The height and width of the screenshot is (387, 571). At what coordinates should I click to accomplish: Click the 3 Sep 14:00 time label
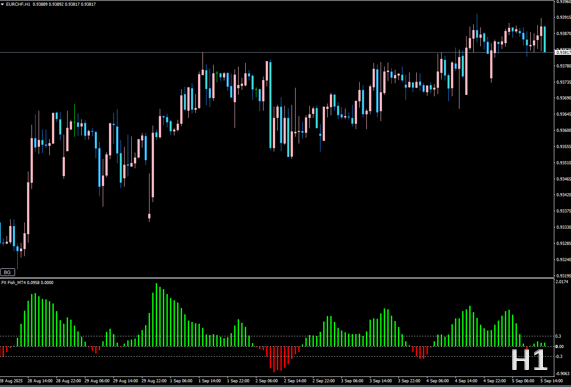381,381
